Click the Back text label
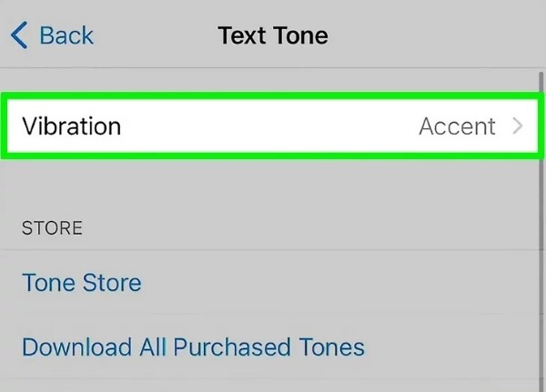 coord(66,35)
